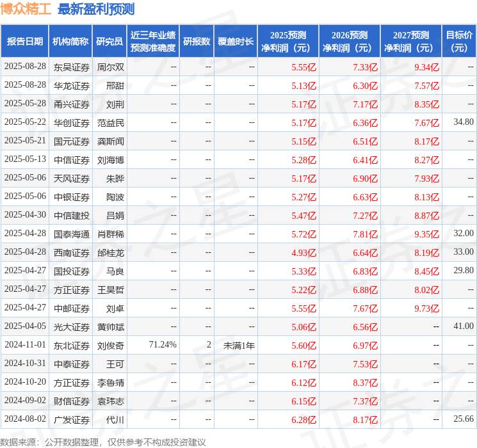Click the 光大证券 institution cell
The height and width of the screenshot is (448, 477).
72,327
